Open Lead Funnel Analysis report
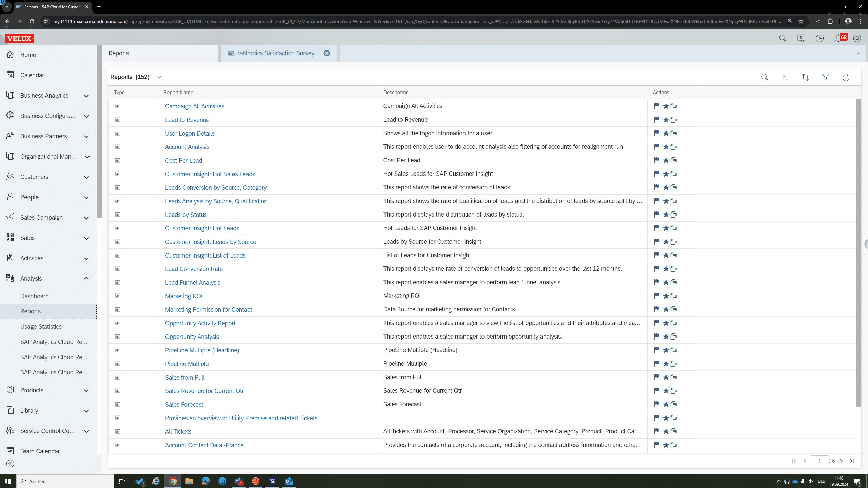The width and height of the screenshot is (868, 488). click(x=193, y=283)
